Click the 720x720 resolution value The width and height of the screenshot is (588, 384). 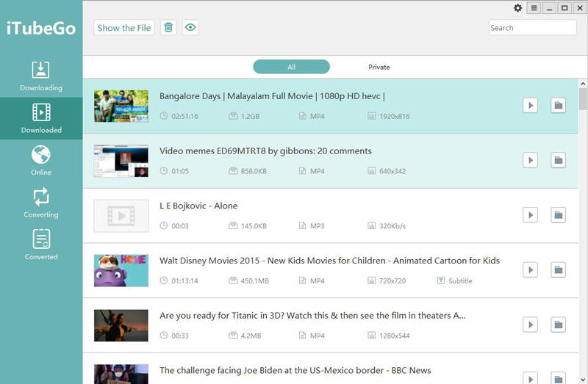point(392,280)
